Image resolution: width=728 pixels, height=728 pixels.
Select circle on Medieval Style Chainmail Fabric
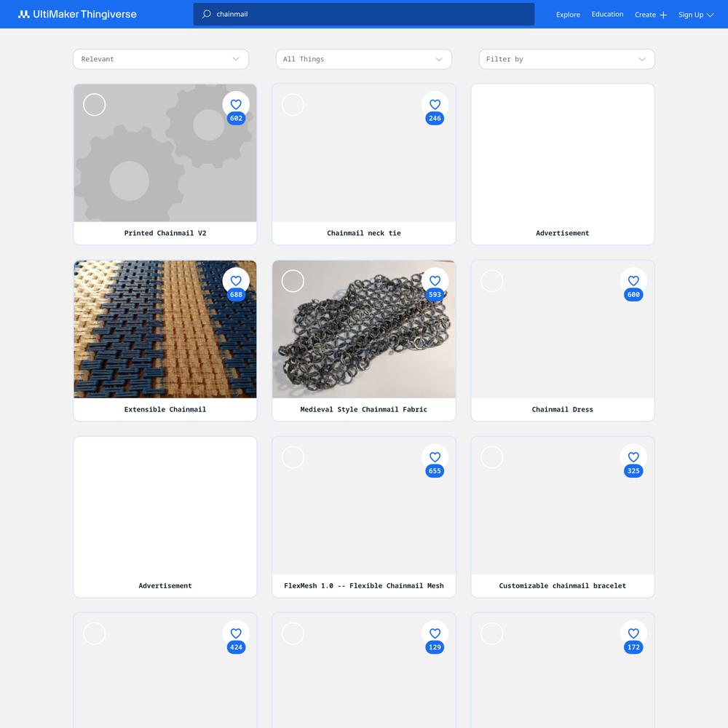[293, 281]
